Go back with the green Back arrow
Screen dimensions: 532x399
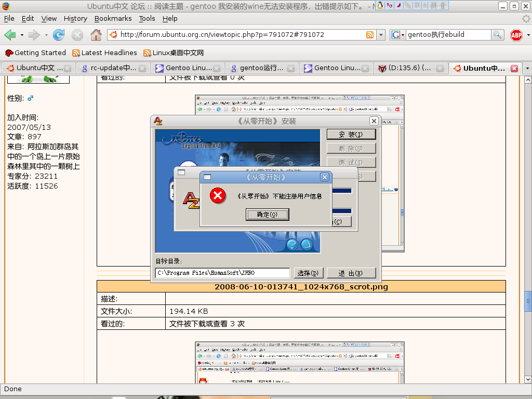tap(10, 35)
